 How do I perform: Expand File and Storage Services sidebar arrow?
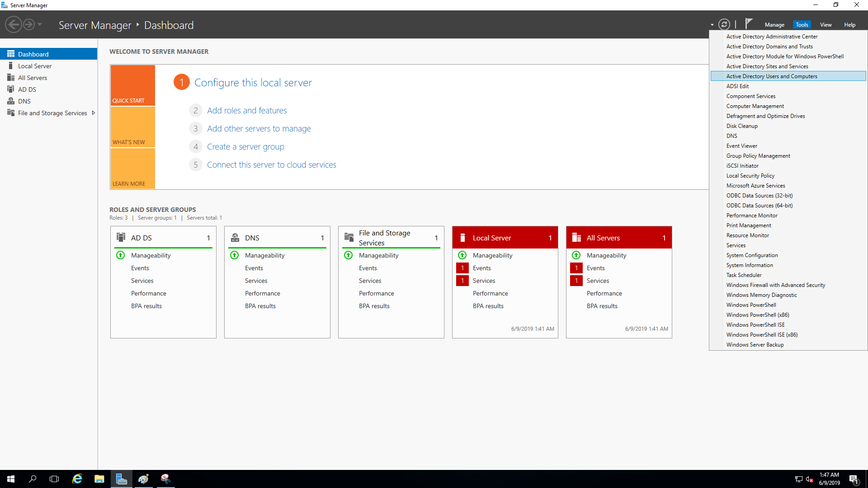[x=93, y=113]
